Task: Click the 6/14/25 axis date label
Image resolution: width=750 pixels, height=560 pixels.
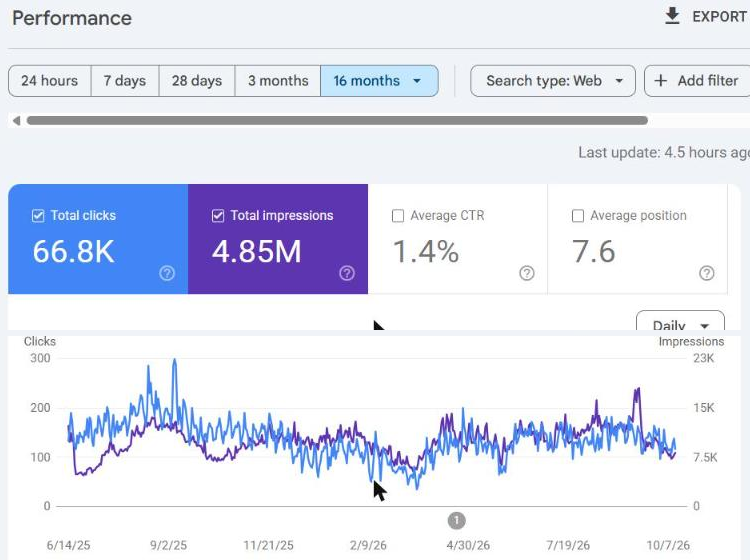Action: tap(68, 545)
